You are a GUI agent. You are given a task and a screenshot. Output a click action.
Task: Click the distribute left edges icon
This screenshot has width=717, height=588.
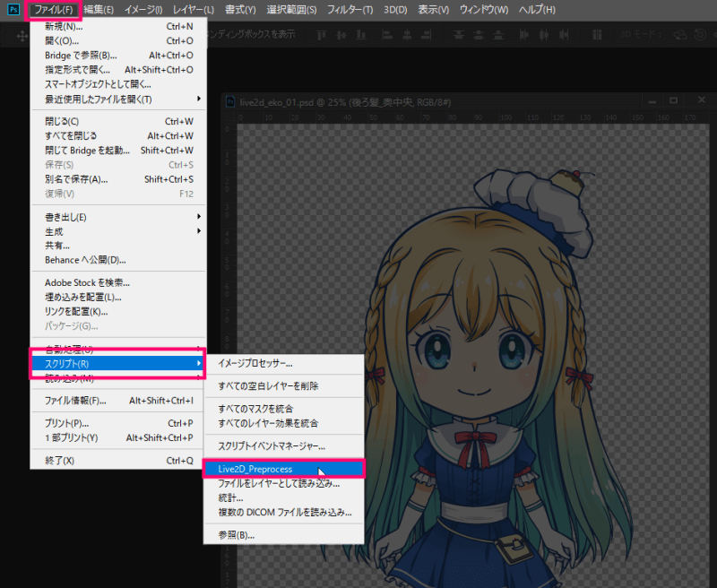click(x=524, y=35)
